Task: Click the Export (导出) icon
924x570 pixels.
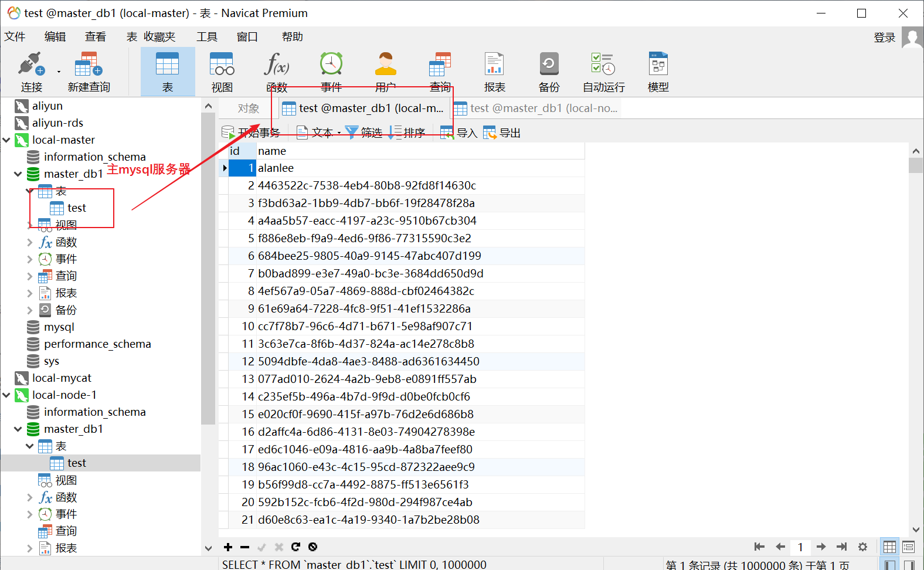Action: (x=502, y=133)
